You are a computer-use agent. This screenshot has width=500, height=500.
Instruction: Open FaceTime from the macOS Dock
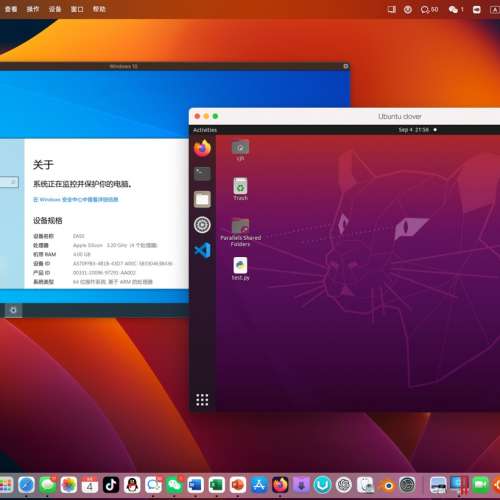pyautogui.click(x=480, y=485)
